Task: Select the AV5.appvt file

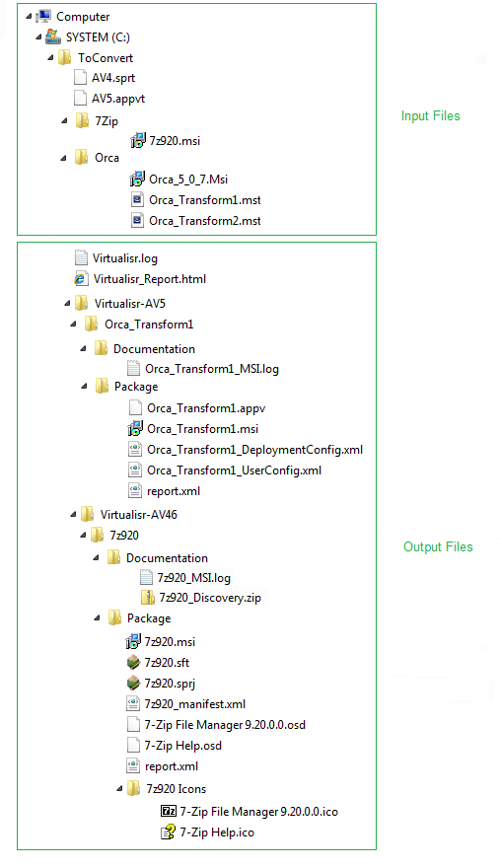Action: [x=109, y=99]
